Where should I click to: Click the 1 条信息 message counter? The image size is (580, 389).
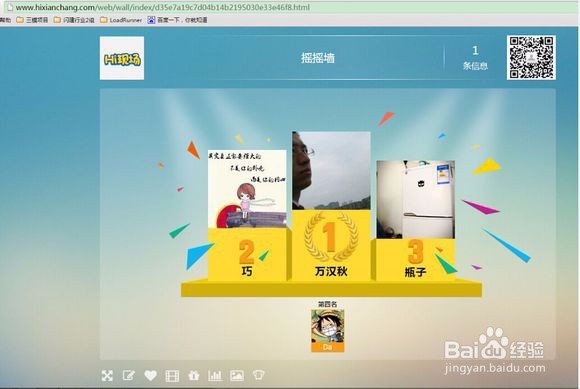[x=475, y=58]
